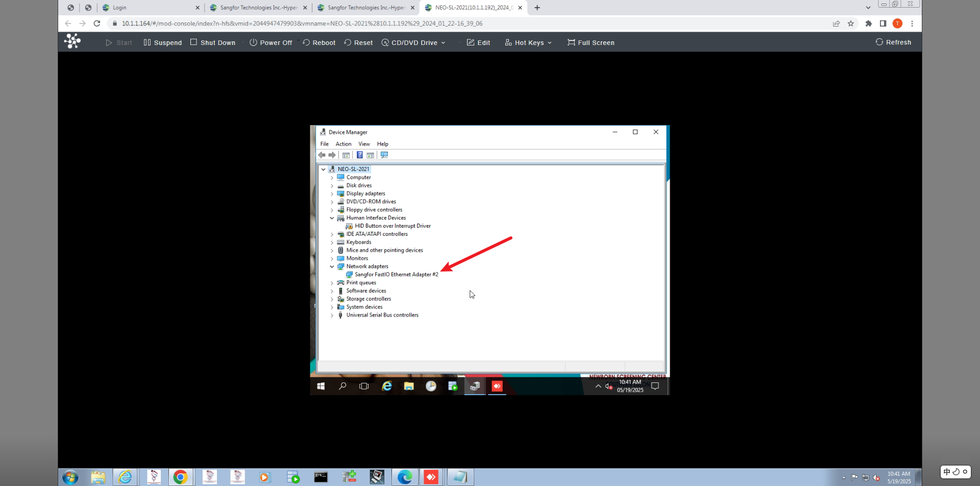This screenshot has width=980, height=486.
Task: Collapse the Network adapters category
Action: (332, 266)
